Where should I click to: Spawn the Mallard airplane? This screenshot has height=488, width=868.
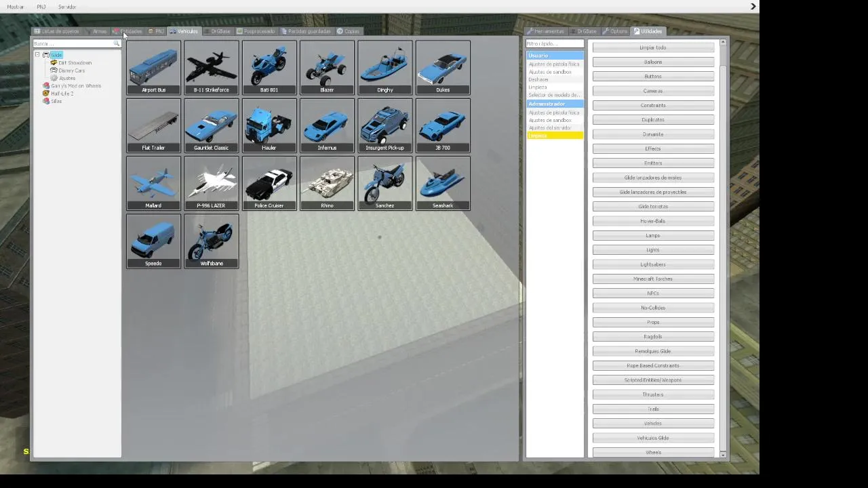[153, 183]
